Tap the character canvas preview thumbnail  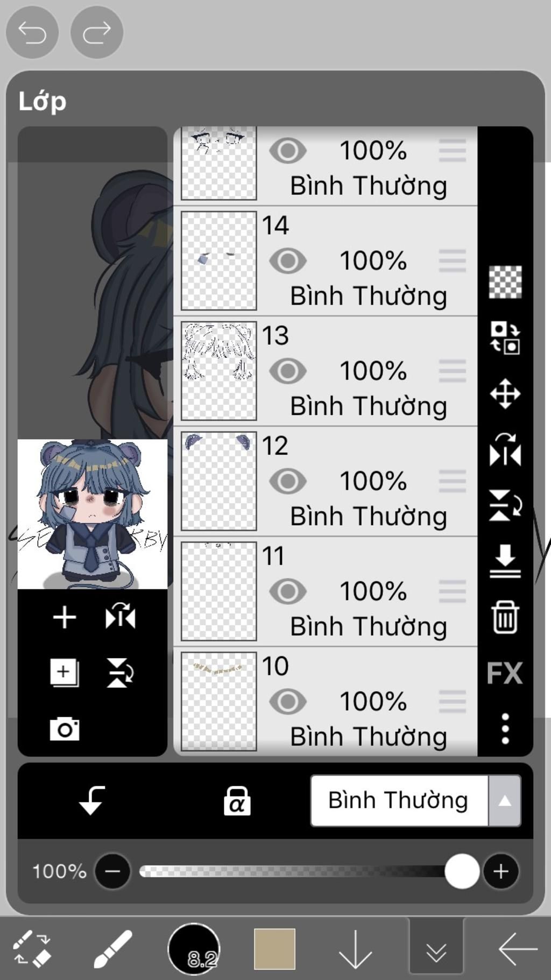(x=93, y=514)
